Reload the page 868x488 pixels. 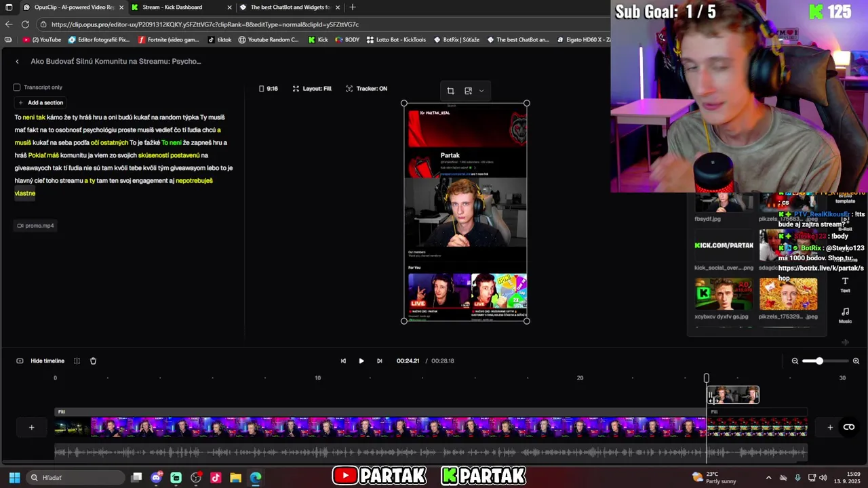pyautogui.click(x=25, y=24)
